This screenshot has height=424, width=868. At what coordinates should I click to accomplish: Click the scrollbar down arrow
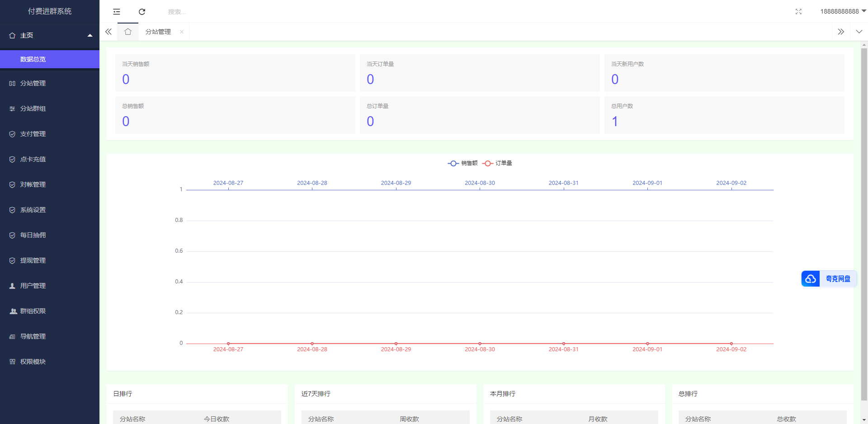pos(864,420)
